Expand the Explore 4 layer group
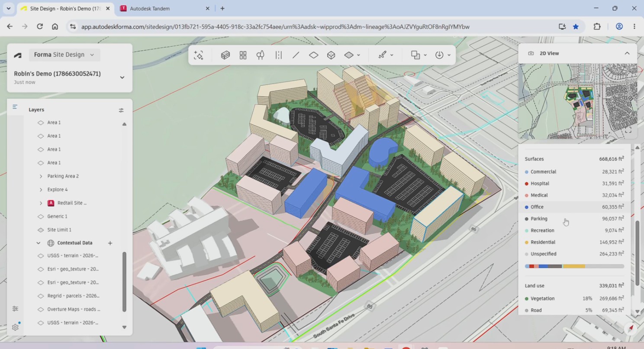The width and height of the screenshot is (644, 349). (x=41, y=190)
